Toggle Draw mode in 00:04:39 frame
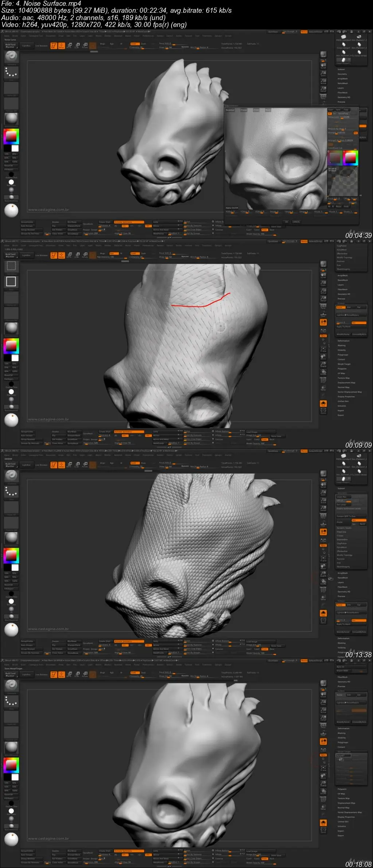Viewport: 373px width, 868px height. [61, 46]
